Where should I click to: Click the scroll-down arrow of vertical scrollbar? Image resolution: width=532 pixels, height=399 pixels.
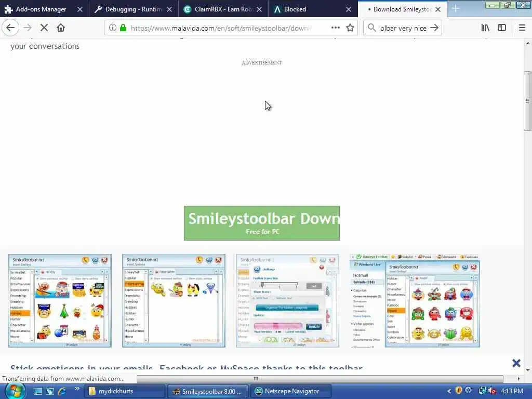click(x=527, y=370)
